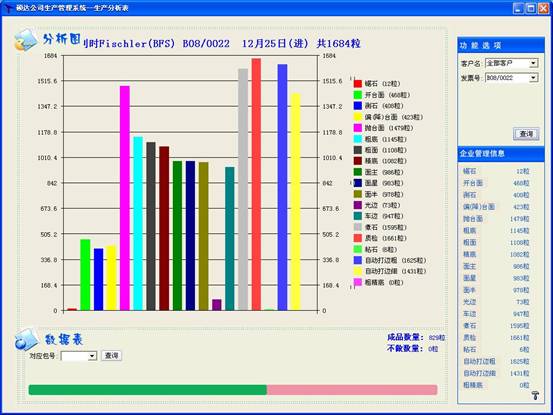Click the 947粒 row in 企业管理信息
The image size is (553, 415).
coord(496,314)
